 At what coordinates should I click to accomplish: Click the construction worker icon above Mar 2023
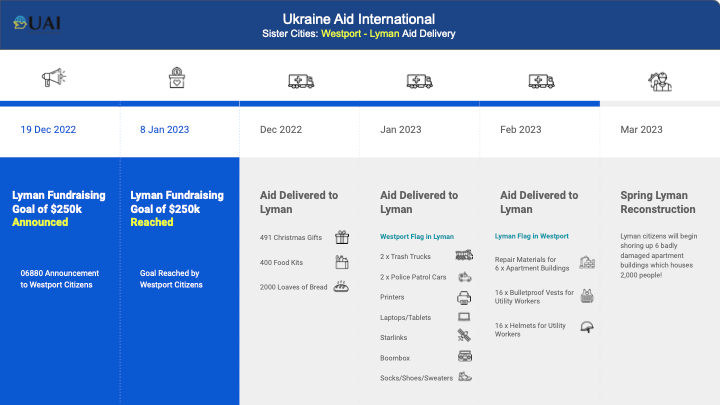point(660,82)
